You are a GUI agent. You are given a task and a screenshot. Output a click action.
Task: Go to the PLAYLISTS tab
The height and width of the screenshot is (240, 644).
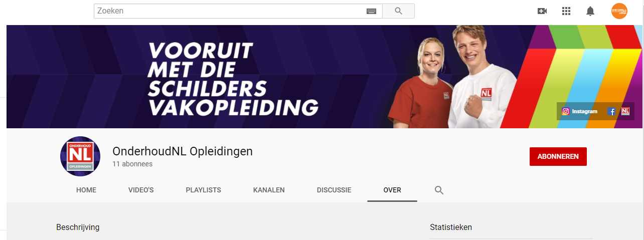click(x=203, y=190)
